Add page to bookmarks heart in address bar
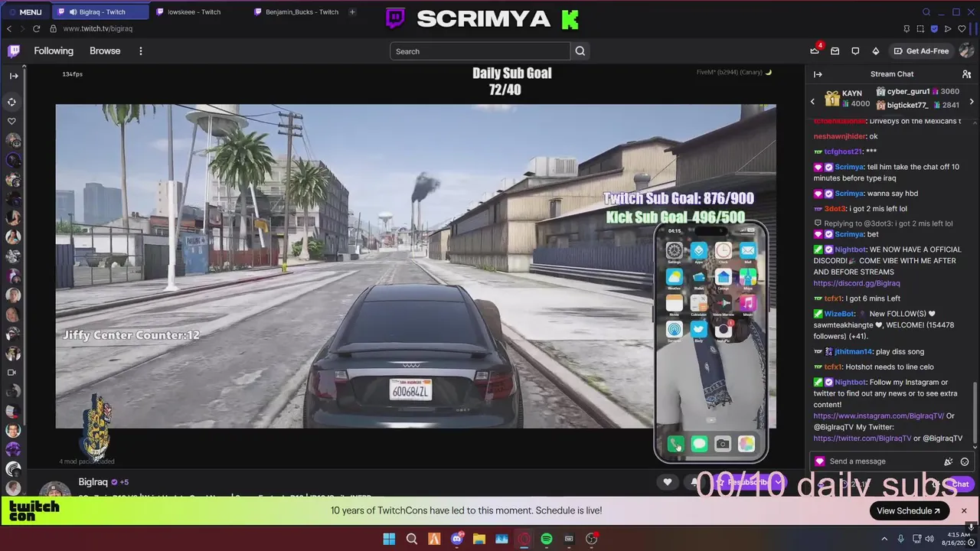 962,28
